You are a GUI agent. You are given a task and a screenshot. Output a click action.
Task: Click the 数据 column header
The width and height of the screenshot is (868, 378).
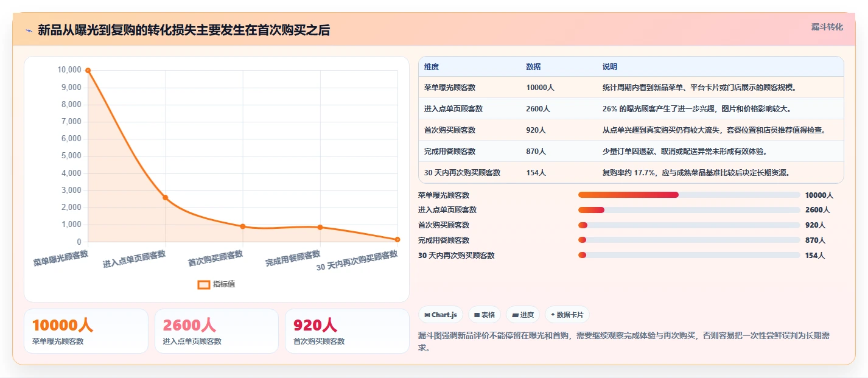(x=534, y=67)
